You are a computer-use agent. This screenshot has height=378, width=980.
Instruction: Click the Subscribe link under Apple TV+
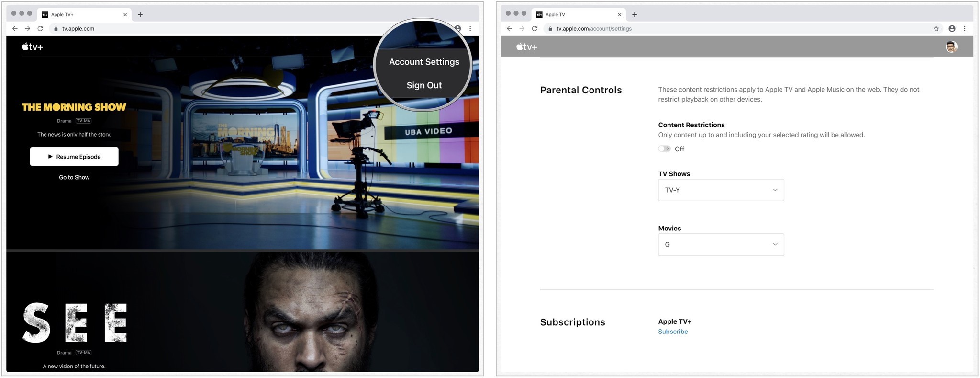click(x=673, y=332)
